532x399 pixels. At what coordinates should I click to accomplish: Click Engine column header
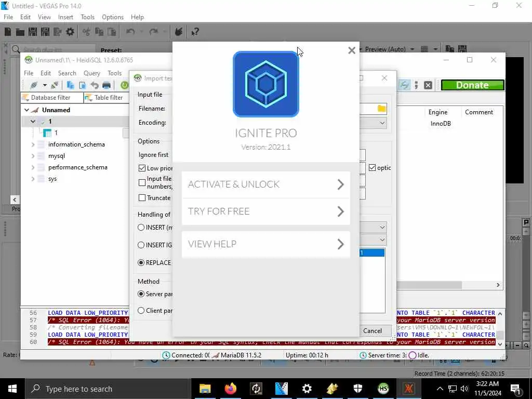tap(437, 112)
